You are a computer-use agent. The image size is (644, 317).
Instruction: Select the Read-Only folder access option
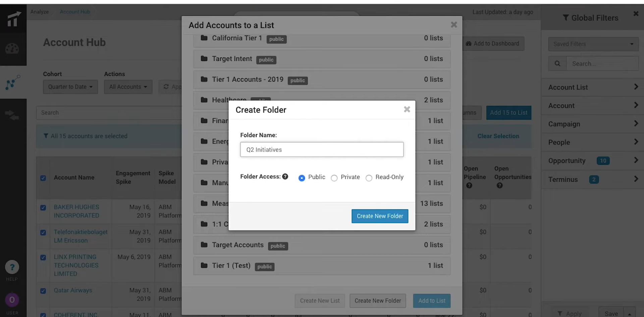tap(369, 178)
